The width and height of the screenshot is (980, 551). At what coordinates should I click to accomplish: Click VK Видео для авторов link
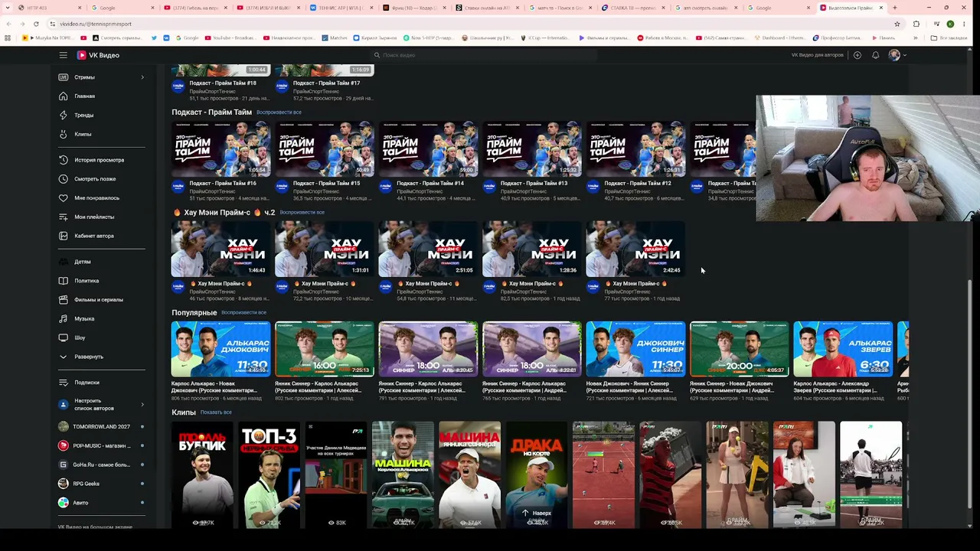tap(817, 55)
